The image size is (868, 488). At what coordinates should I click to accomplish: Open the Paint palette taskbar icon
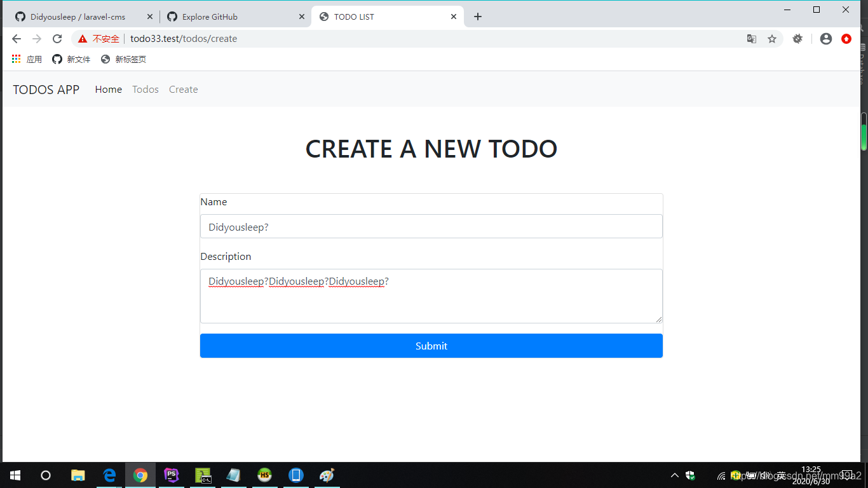[x=327, y=475]
